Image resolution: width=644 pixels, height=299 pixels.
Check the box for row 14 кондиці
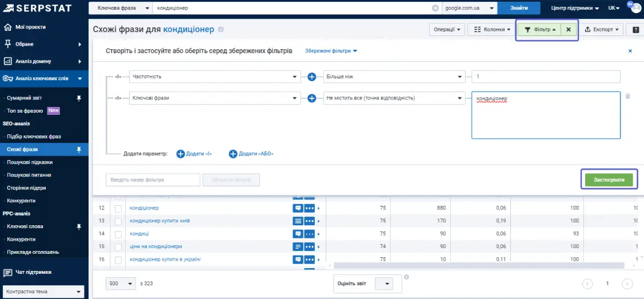(118, 234)
